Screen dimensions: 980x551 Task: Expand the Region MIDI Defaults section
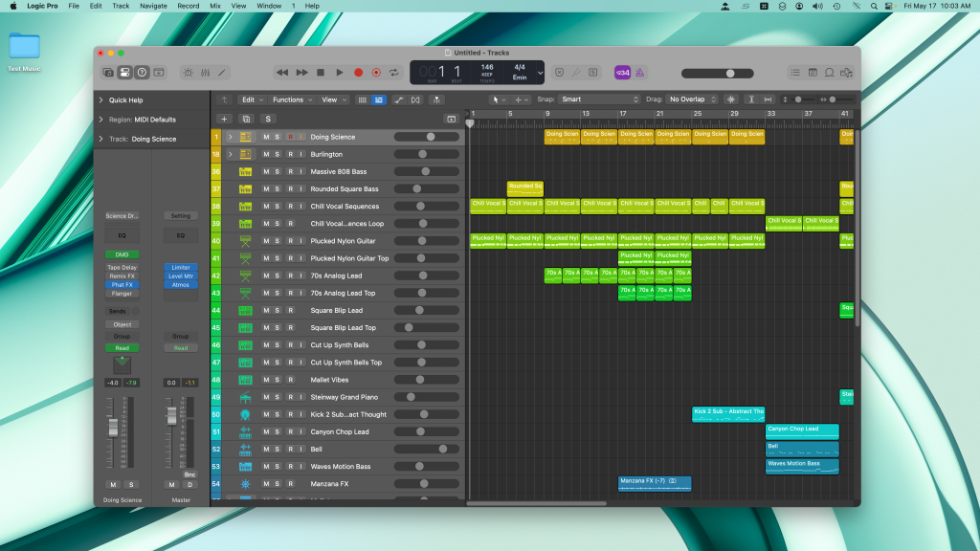point(101,120)
